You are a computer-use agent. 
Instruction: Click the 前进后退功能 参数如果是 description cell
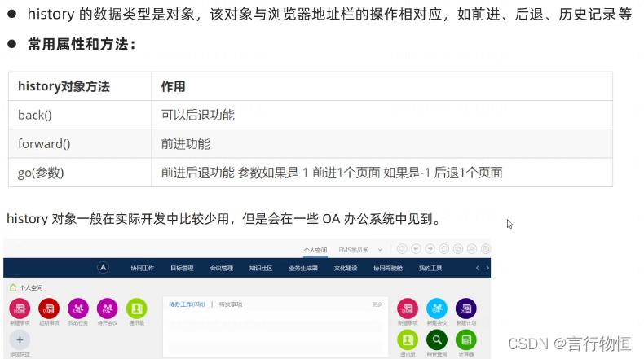pyautogui.click(x=382, y=173)
